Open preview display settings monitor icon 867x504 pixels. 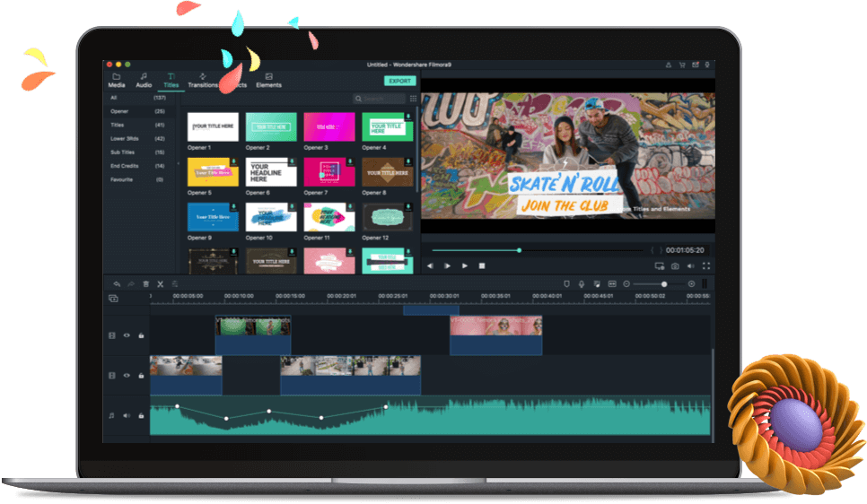click(659, 265)
